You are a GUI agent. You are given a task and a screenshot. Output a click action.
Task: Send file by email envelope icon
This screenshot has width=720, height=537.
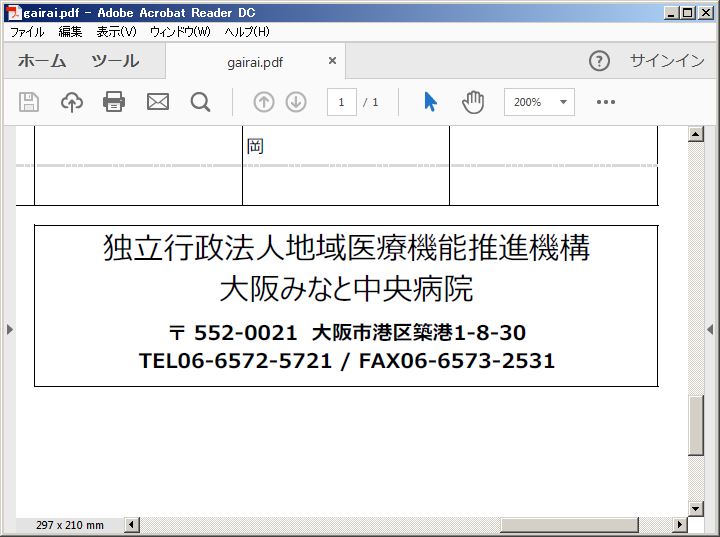158,102
